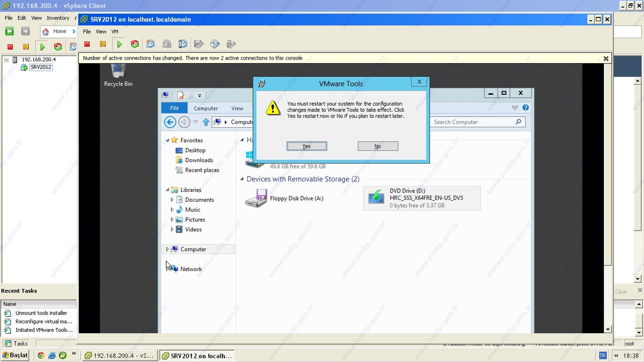Open the File tab in Explorer ribbon

coord(174,108)
